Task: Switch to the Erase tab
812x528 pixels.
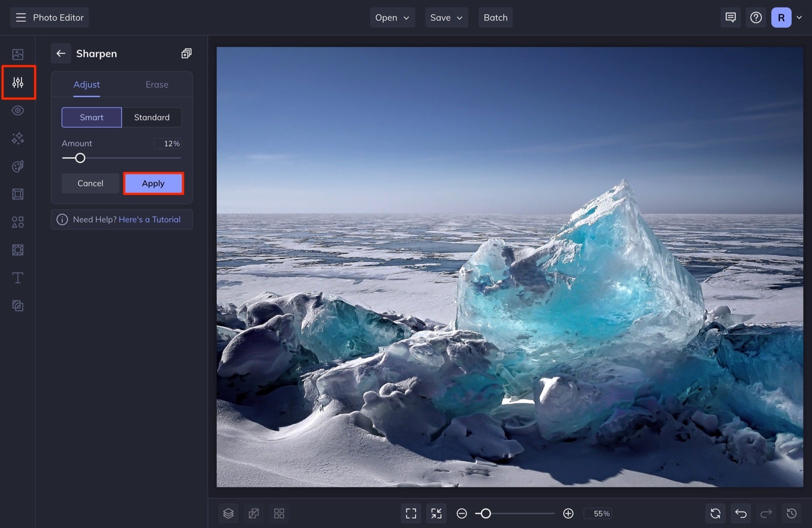Action: [x=156, y=84]
